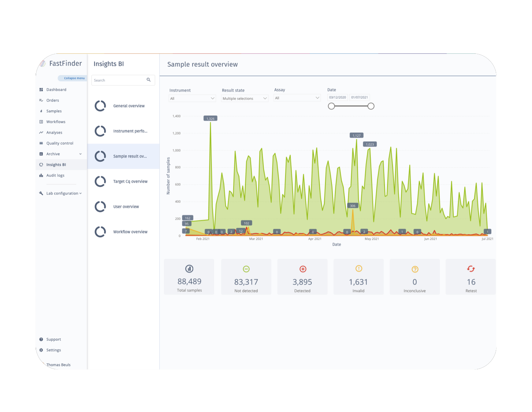Click the 83,317 Not detected value
Image resolution: width=532 pixels, height=412 pixels.
tap(246, 282)
